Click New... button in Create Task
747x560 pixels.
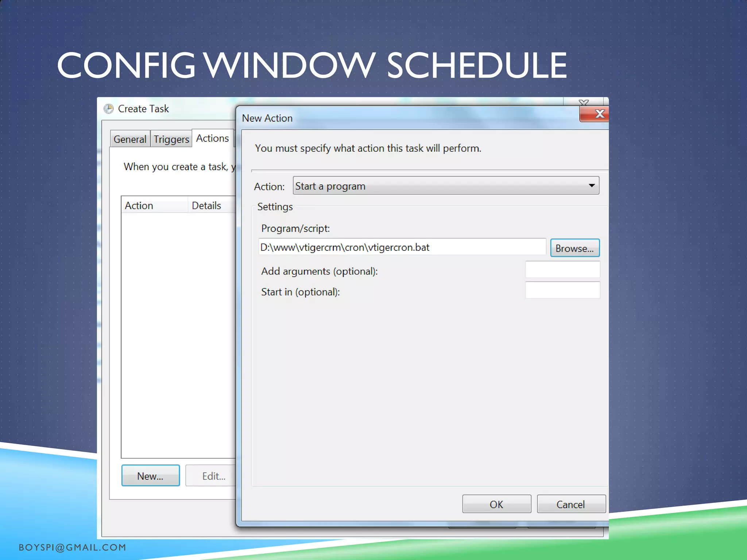pos(150,475)
